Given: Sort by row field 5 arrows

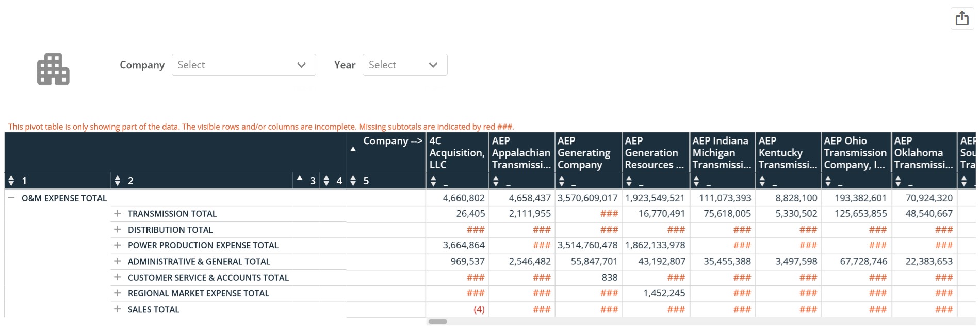Looking at the screenshot, I should tap(353, 181).
